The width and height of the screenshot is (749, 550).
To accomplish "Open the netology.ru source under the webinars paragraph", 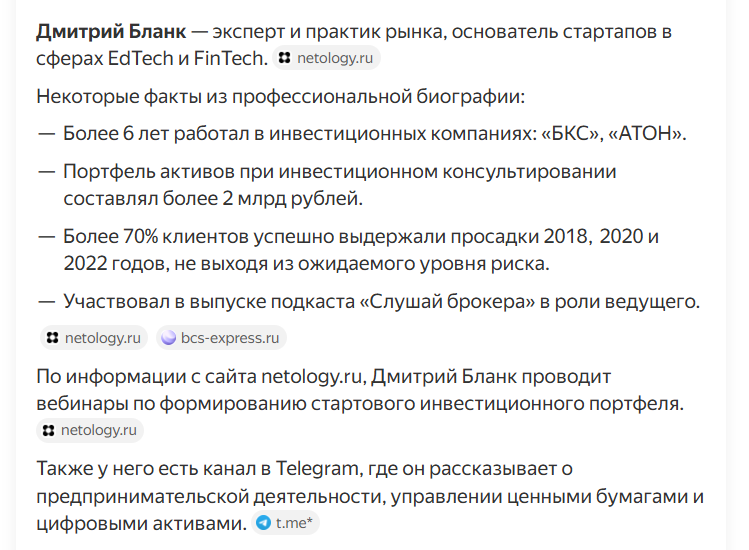I will tap(100, 431).
